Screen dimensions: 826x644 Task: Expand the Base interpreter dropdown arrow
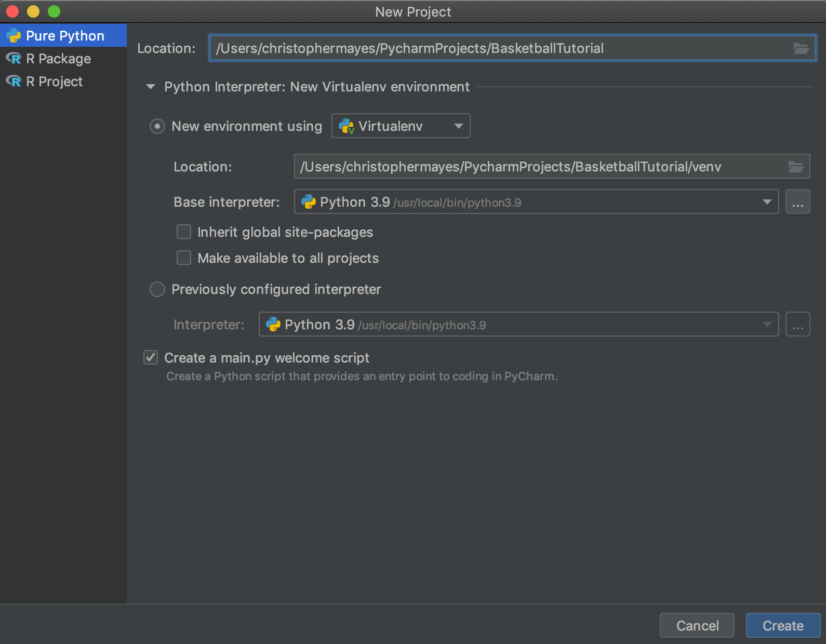coord(767,202)
